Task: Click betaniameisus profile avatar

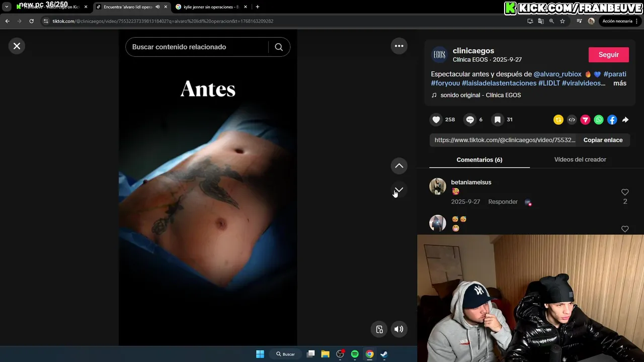Action: pyautogui.click(x=438, y=187)
